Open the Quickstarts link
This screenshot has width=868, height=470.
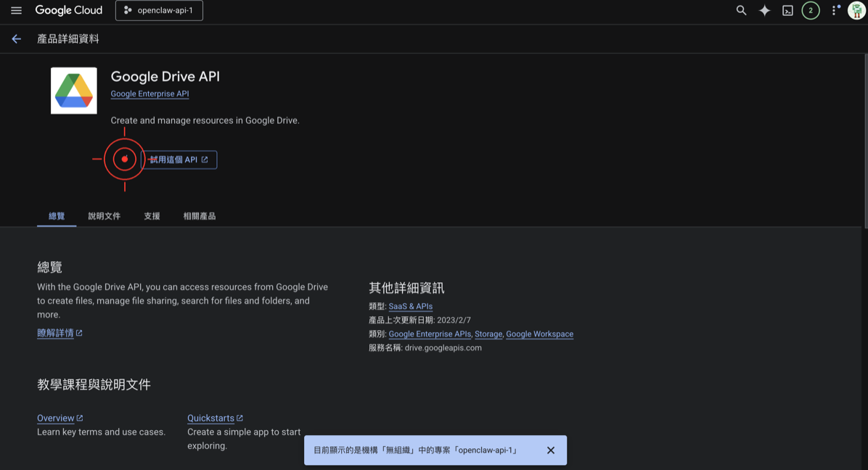point(211,418)
